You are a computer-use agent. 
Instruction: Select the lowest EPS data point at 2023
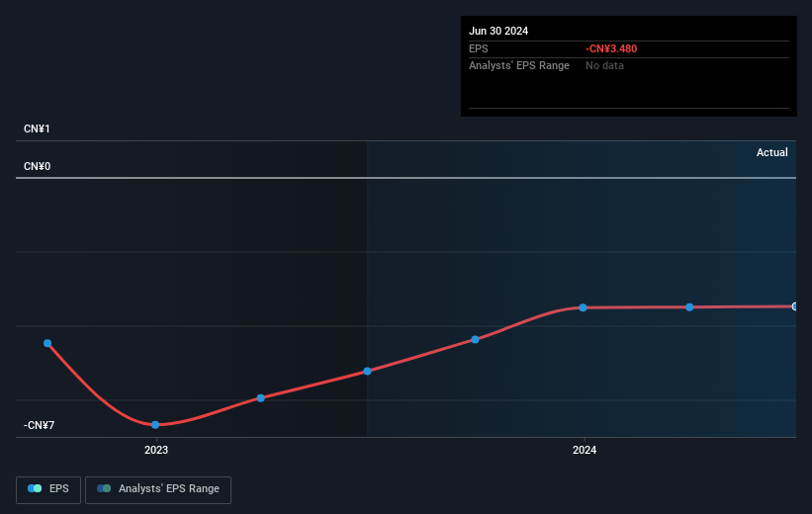tap(155, 425)
